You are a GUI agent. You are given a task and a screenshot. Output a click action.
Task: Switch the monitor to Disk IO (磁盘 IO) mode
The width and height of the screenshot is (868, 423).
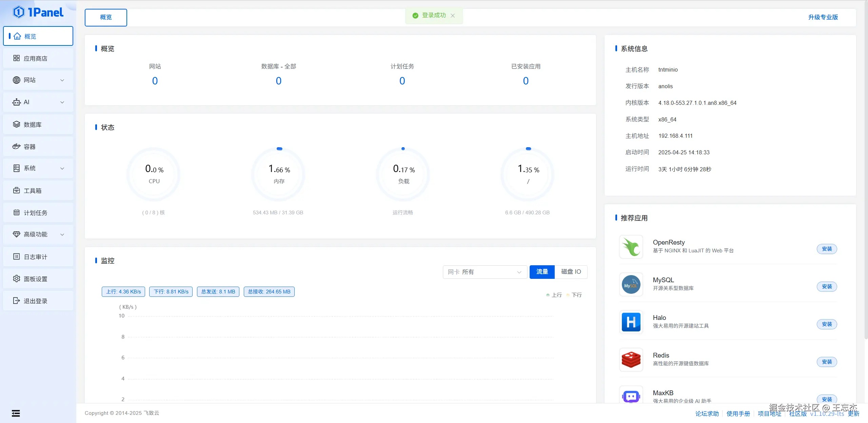571,272
